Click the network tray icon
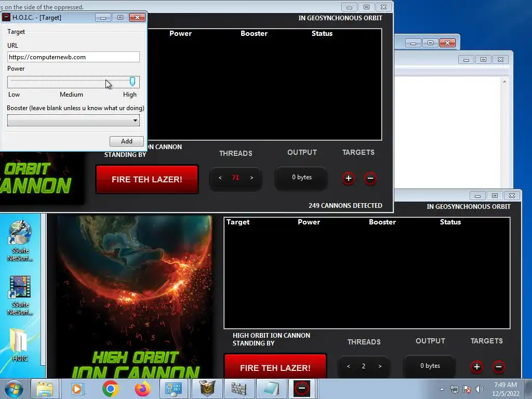532x399 pixels. click(x=454, y=389)
